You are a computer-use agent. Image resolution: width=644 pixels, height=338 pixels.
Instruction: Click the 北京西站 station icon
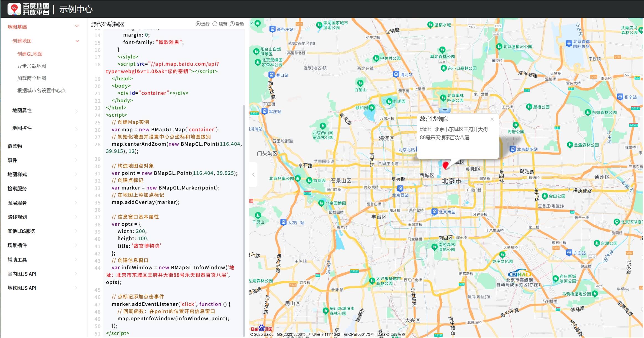coord(400,189)
